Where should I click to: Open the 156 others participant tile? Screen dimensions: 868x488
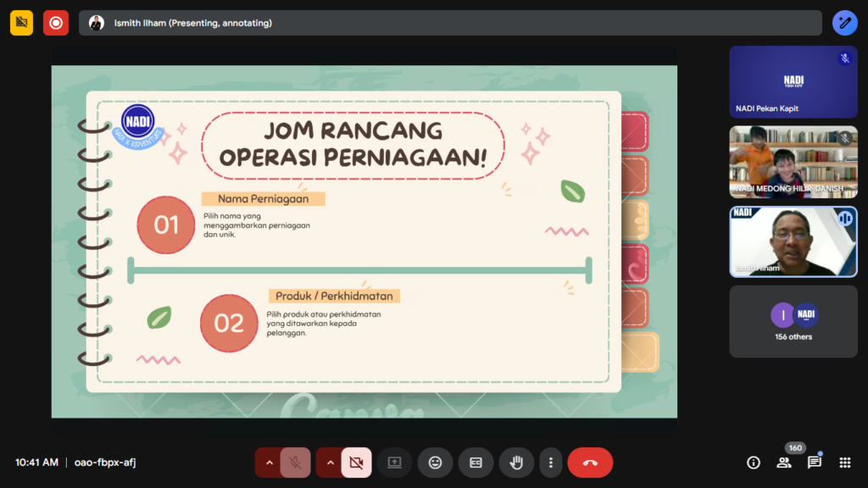pyautogui.click(x=793, y=321)
